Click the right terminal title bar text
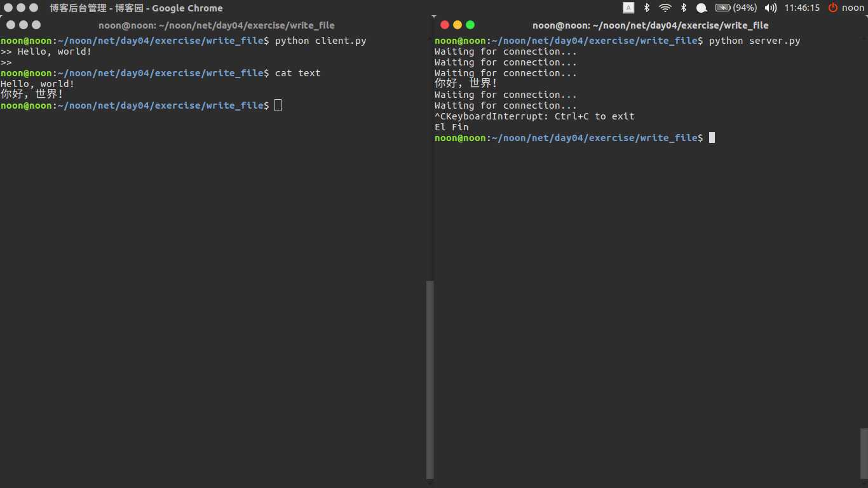The height and width of the screenshot is (488, 868). pos(651,25)
